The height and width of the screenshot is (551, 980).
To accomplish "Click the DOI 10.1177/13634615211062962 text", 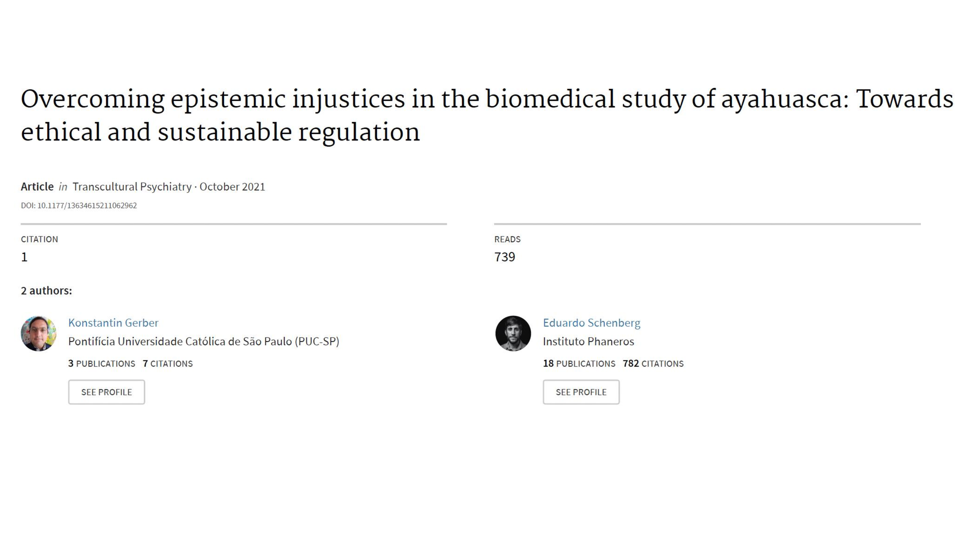I will pos(79,205).
